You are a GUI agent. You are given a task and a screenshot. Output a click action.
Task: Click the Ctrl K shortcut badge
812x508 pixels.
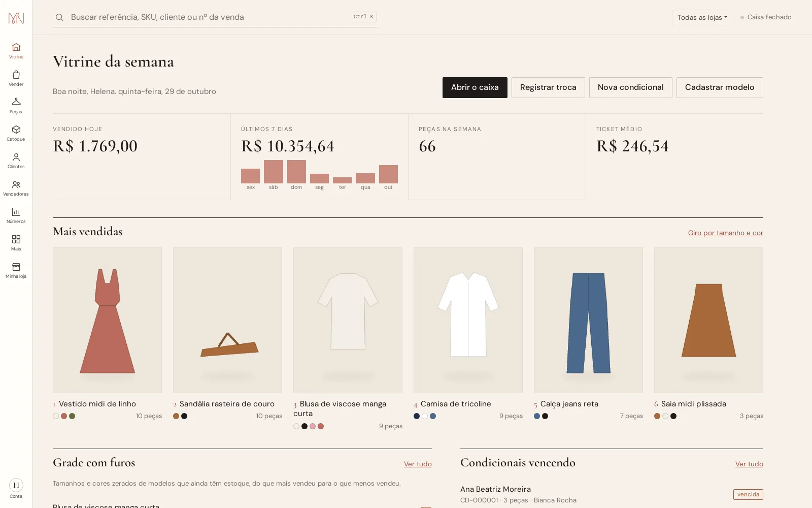[x=363, y=17]
